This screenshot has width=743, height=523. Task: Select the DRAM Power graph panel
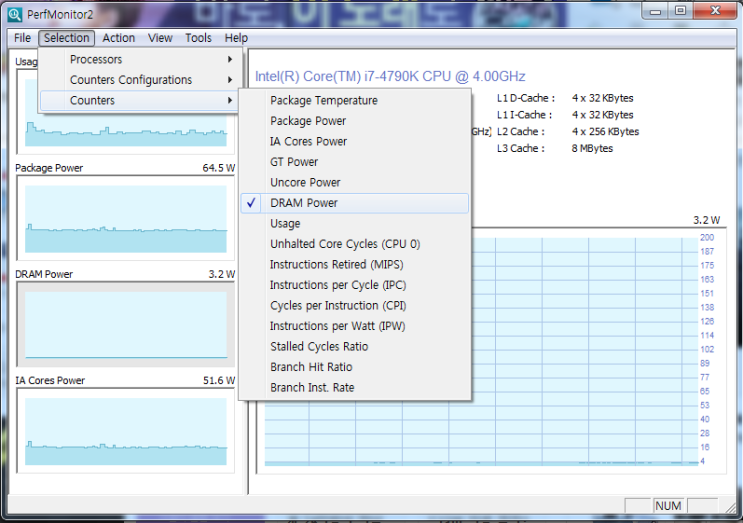coord(126,325)
